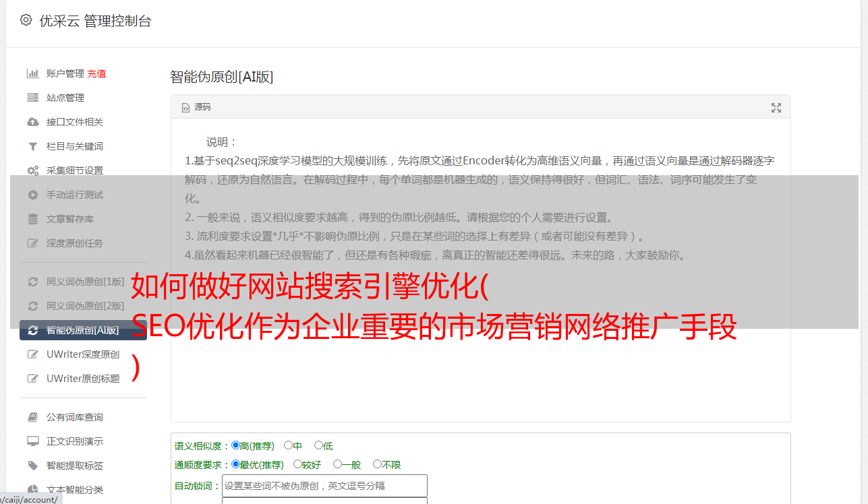Click the red 充值 link
The width and height of the screenshot is (868, 504).
(96, 74)
